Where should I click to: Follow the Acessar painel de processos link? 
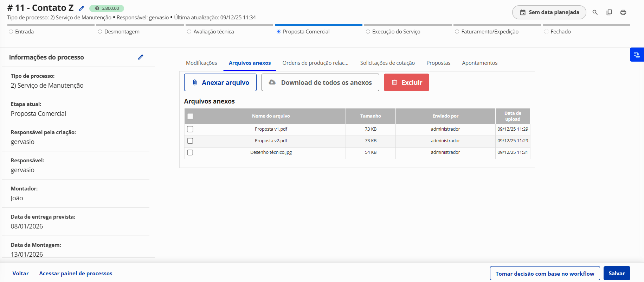tap(76, 274)
